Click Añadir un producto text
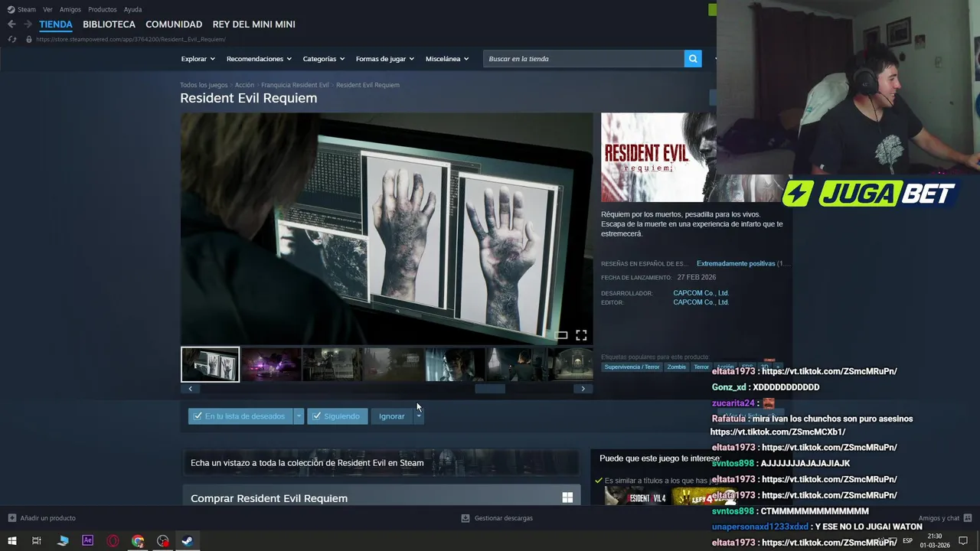 click(47, 518)
